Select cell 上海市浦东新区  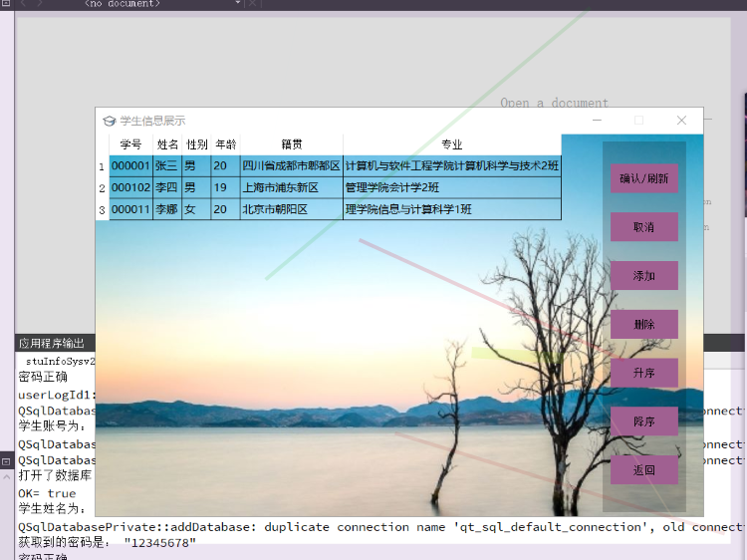pos(292,187)
